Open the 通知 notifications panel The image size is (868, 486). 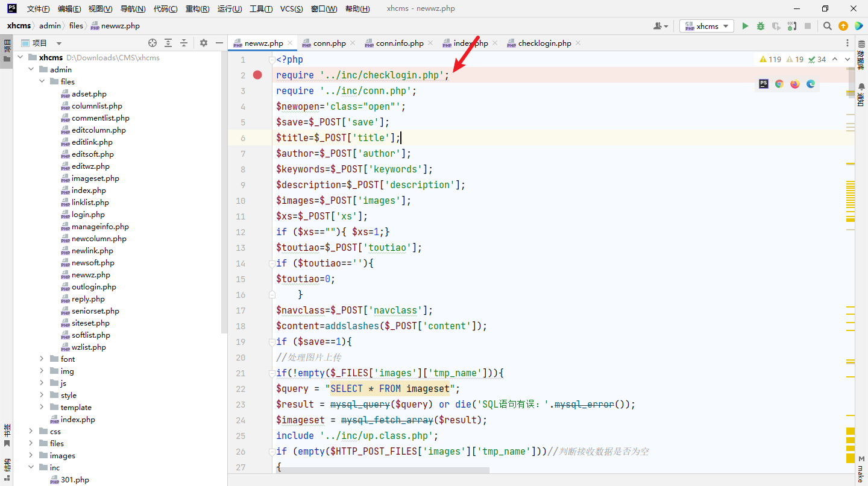[861, 95]
